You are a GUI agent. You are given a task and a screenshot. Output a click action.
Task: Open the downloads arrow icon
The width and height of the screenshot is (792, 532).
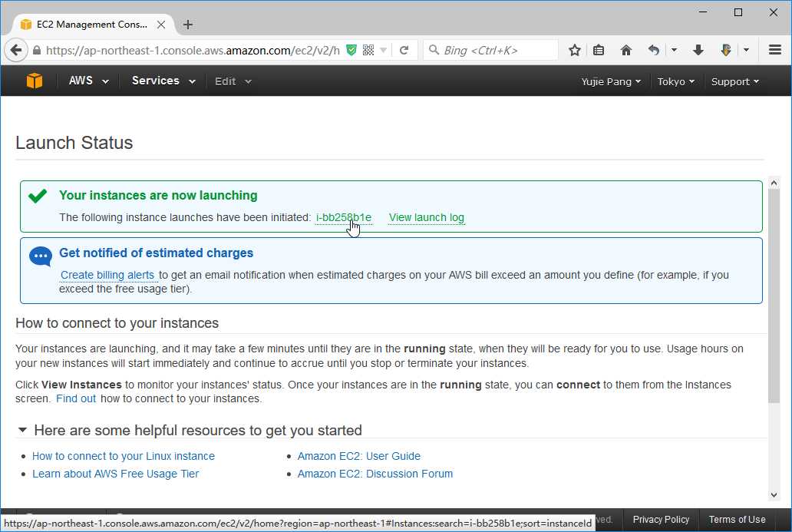click(698, 50)
